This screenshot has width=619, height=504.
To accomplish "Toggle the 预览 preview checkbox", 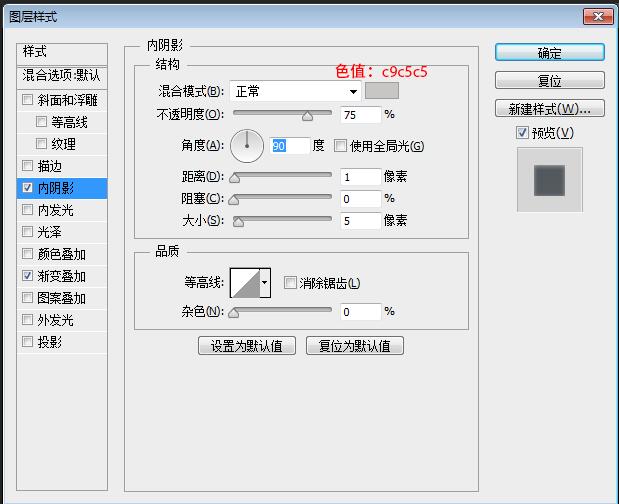I will [522, 133].
